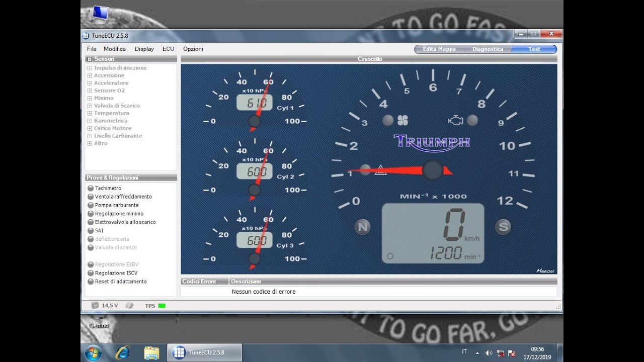The width and height of the screenshot is (644, 362).
Task: Click the cooling fan indicator icon
Action: click(403, 120)
